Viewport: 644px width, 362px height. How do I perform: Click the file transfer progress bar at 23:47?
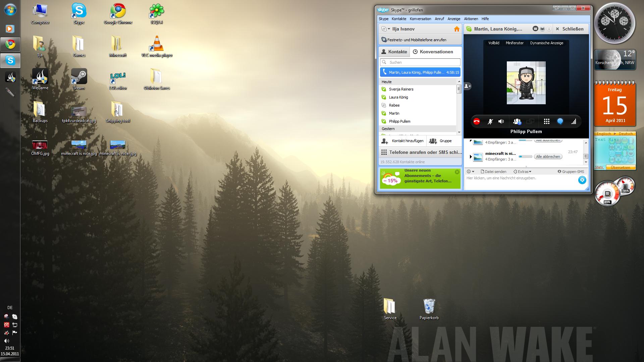click(x=525, y=157)
